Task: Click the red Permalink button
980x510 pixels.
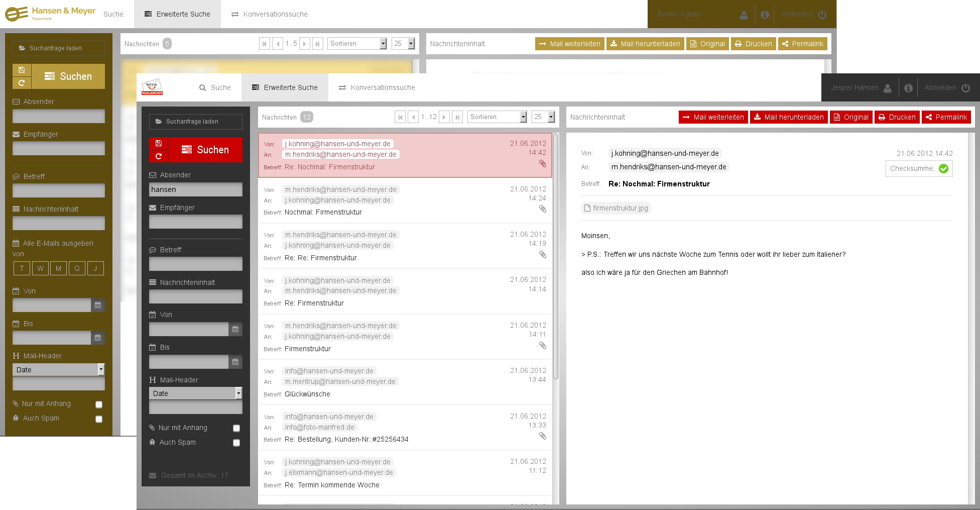Action: point(946,117)
